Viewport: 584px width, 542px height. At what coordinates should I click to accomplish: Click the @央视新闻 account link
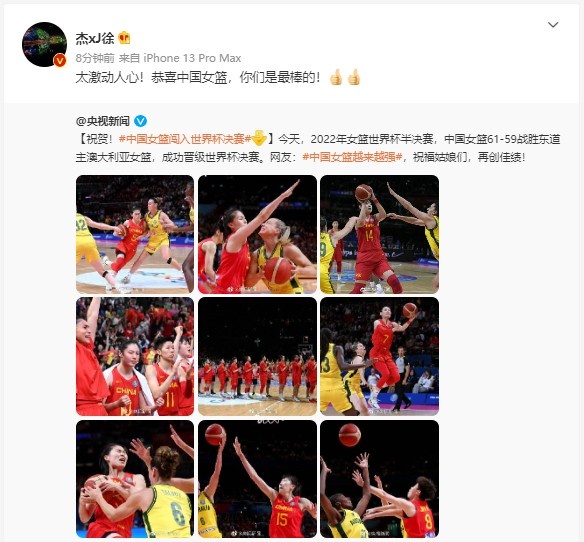[x=103, y=121]
